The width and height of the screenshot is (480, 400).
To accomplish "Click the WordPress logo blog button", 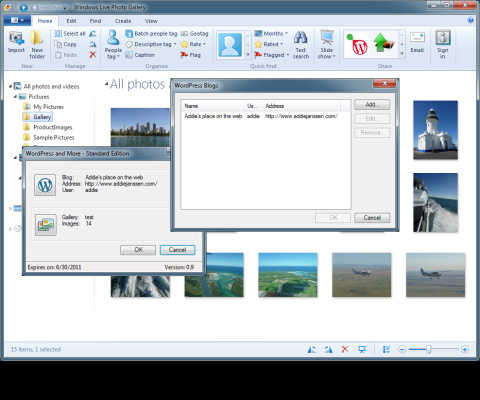I will [x=45, y=185].
